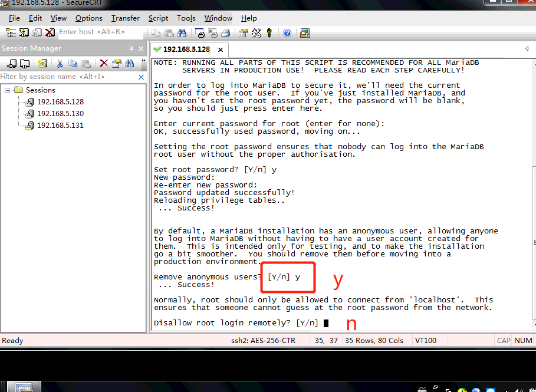Open the Window menu
This screenshot has width=536, height=392.
(x=218, y=18)
